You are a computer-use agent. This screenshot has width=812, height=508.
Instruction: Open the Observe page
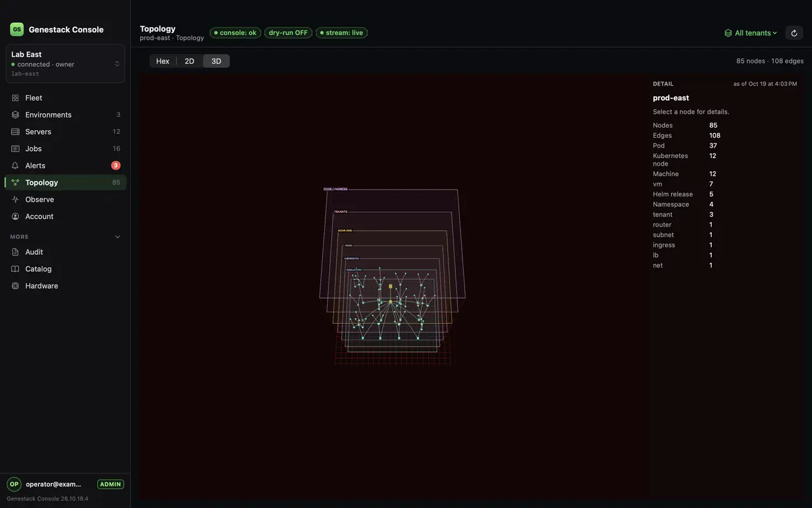(x=65, y=199)
